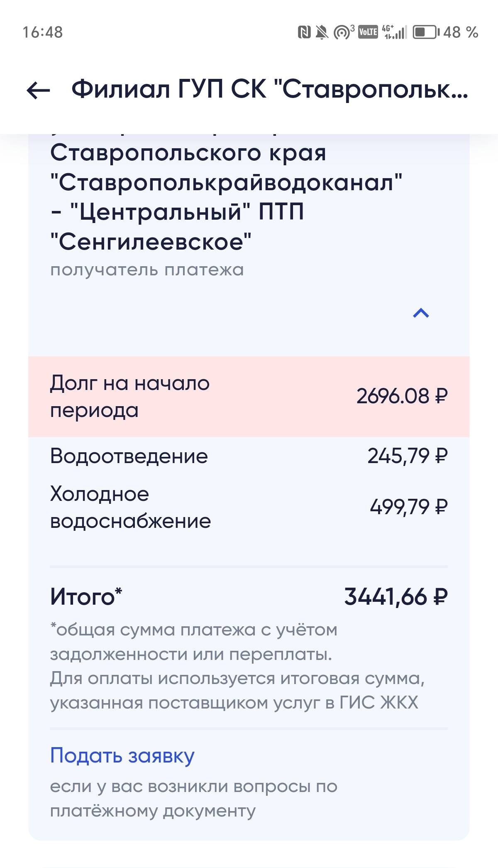
Task: Collapse the payment details chevron
Action: tap(421, 313)
